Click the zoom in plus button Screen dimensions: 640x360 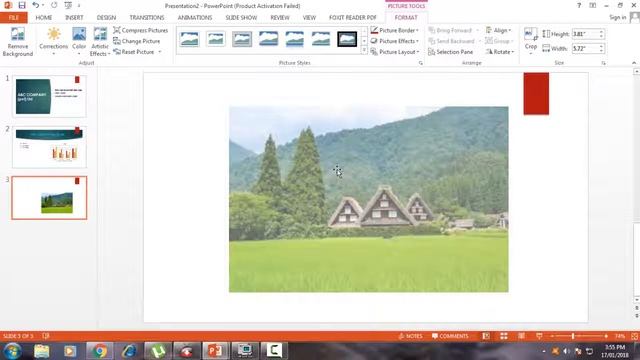(606, 336)
